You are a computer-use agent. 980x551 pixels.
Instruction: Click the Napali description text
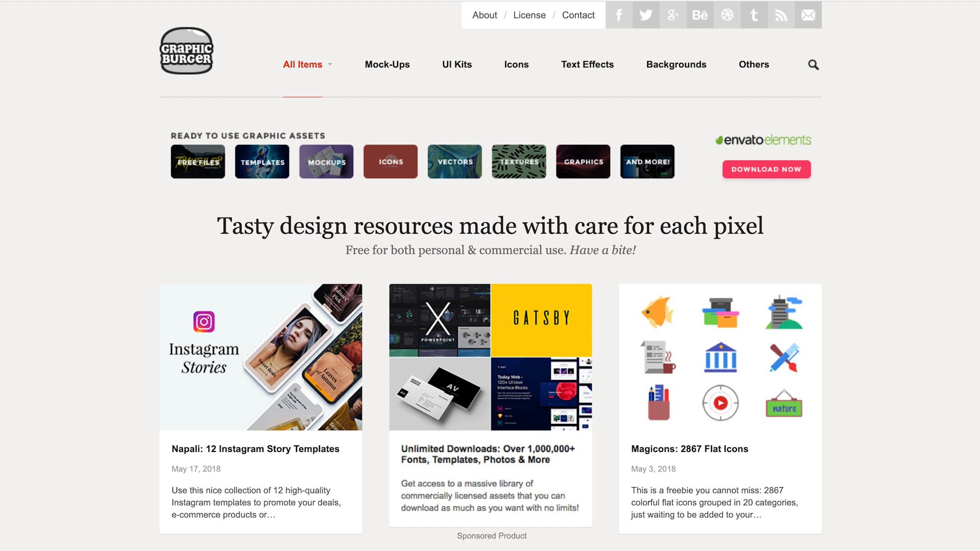[256, 503]
